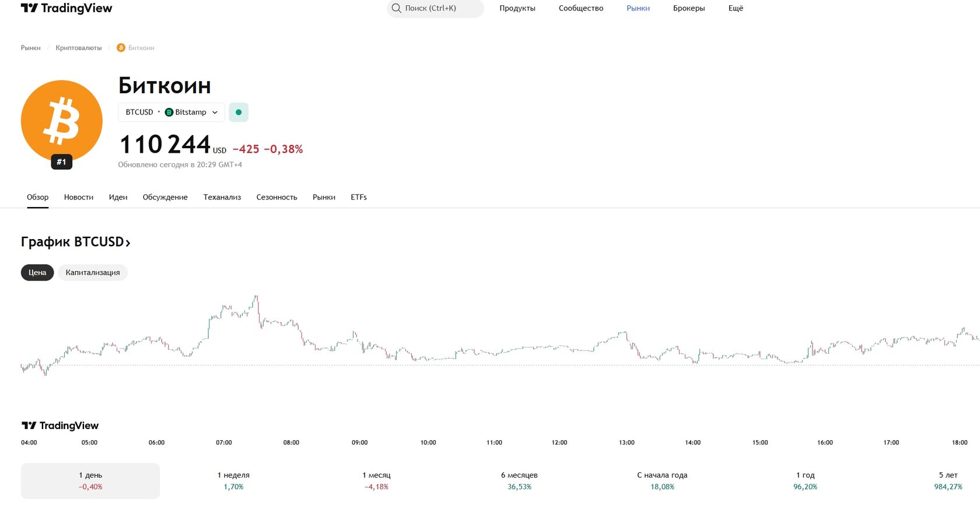980x516 pixels.
Task: Select the 1 неделя time range
Action: 233,481
